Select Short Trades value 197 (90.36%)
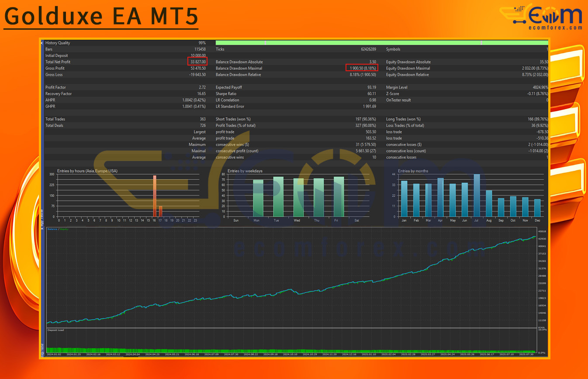Screen dimensions: 588x379 [366, 119]
